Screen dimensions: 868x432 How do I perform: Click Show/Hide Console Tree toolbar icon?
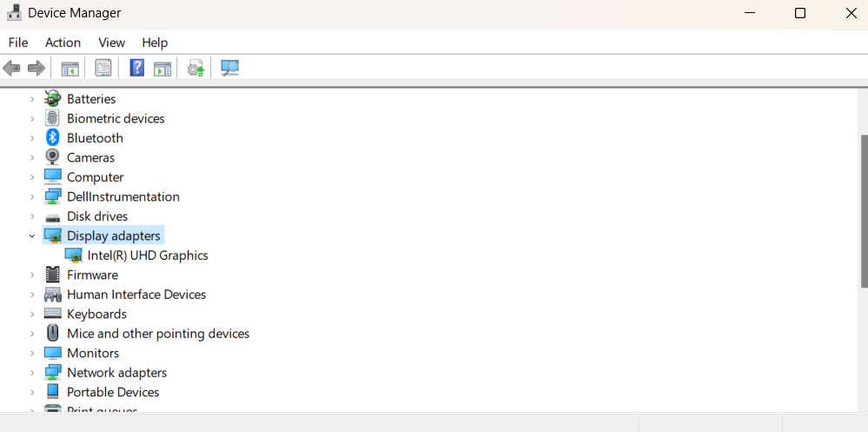[70, 68]
